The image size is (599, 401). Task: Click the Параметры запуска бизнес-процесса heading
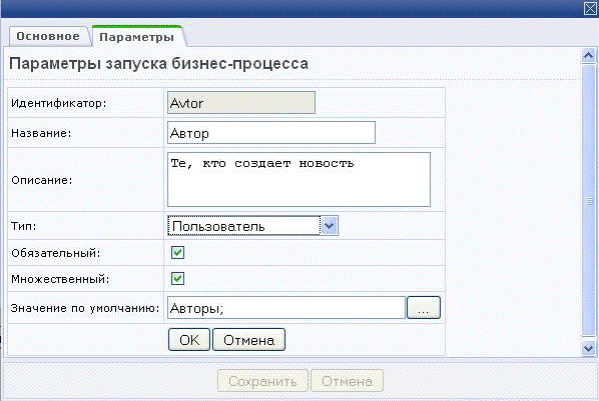point(159,63)
